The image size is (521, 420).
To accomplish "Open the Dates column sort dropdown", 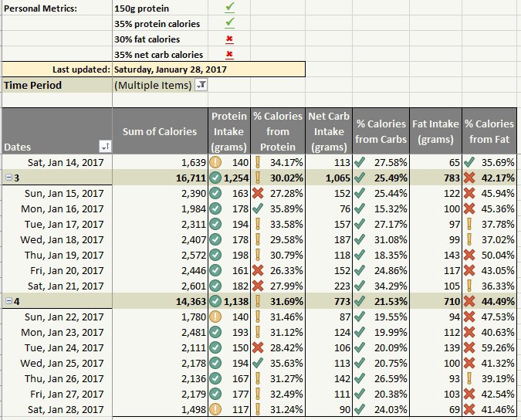I will [105, 146].
